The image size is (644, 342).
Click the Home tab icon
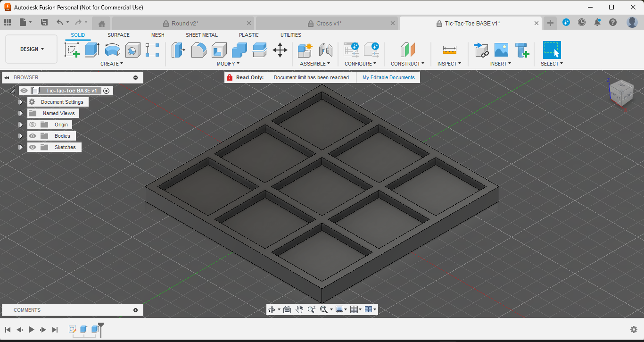click(101, 23)
